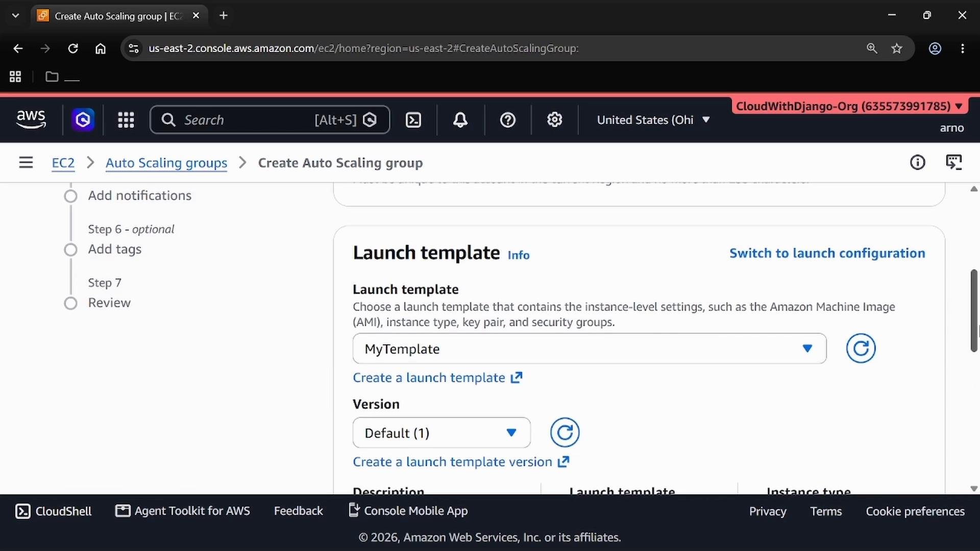Open Create a launch template version link
This screenshot has height=551, width=980.
click(461, 462)
